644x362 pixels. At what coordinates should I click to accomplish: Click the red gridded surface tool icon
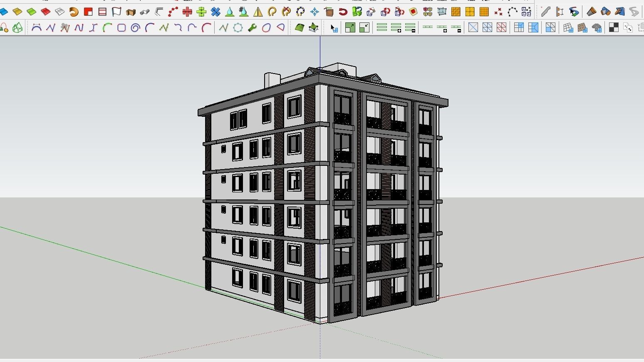click(x=45, y=12)
